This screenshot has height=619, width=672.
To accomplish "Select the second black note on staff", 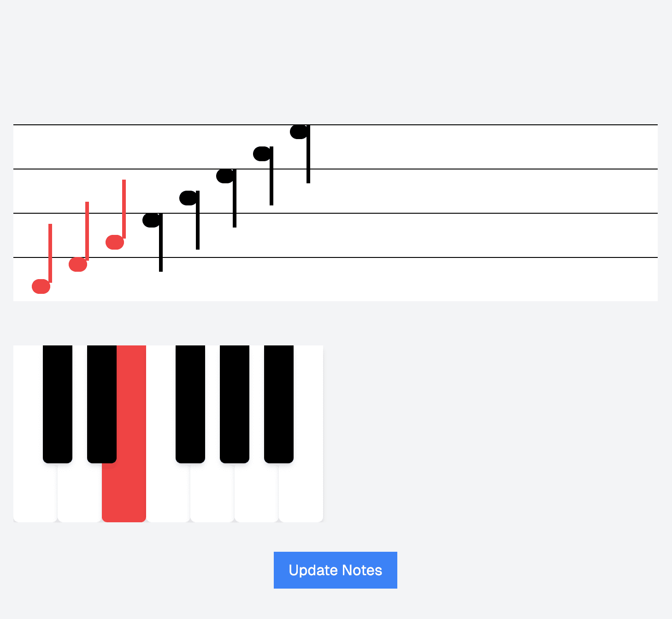I will pyautogui.click(x=189, y=198).
